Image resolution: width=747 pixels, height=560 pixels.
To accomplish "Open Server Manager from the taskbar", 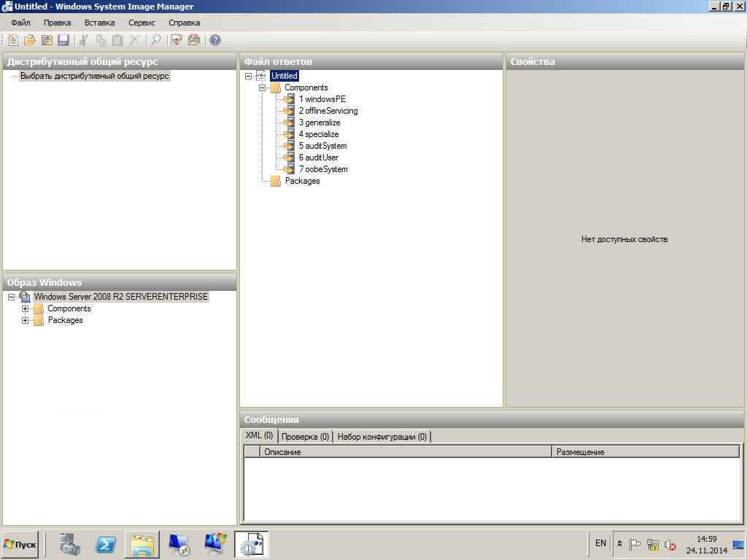I will 70,544.
